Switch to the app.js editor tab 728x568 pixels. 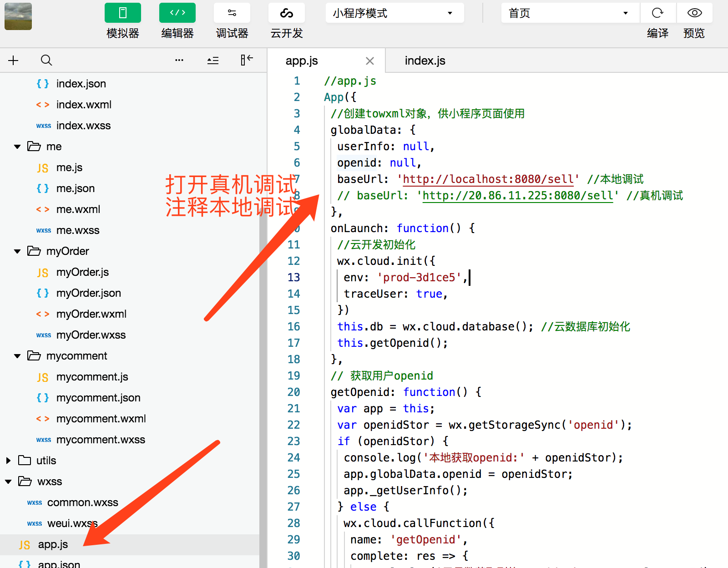tap(302, 61)
